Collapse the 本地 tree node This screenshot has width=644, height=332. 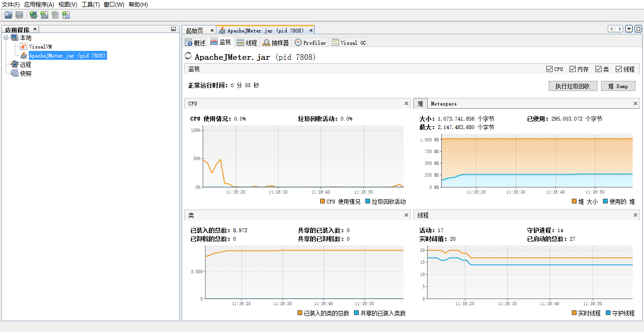(6, 38)
